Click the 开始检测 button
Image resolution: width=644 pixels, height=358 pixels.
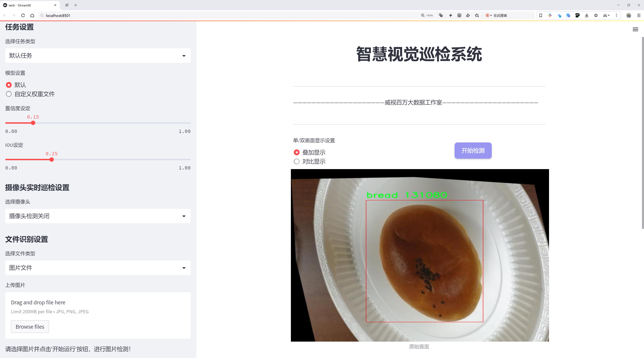tap(473, 150)
